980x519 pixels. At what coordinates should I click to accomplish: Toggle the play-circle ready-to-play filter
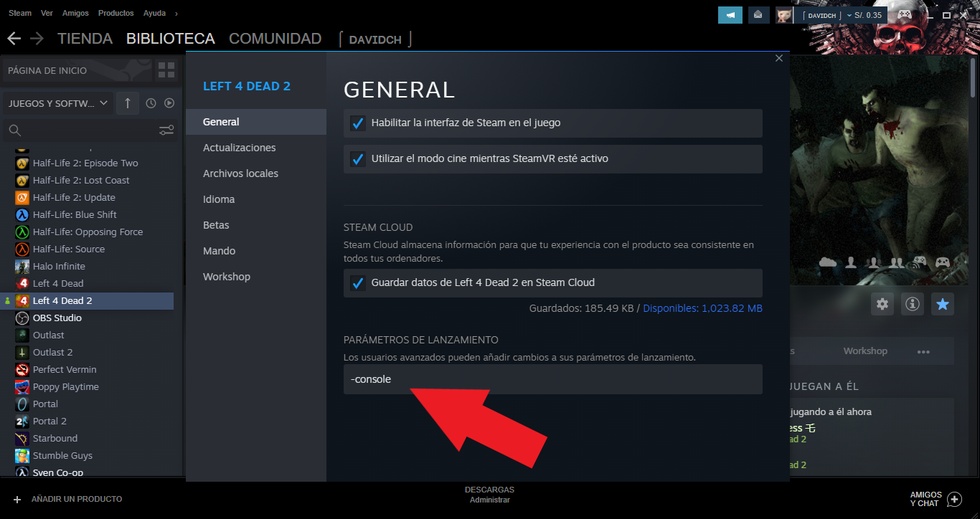(169, 103)
